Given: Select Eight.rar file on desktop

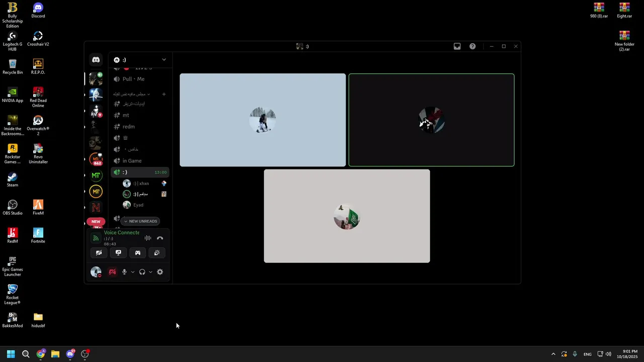Looking at the screenshot, I should point(624,11).
